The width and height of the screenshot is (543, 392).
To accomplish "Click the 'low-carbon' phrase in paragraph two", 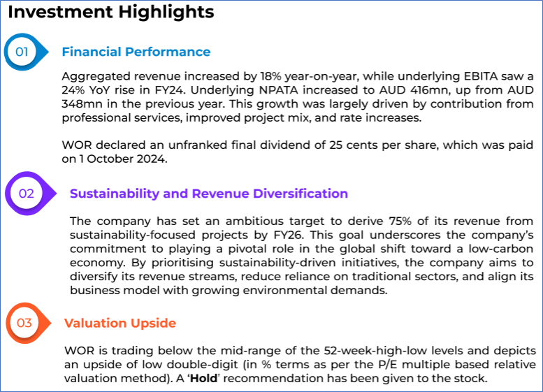I will click(500, 247).
